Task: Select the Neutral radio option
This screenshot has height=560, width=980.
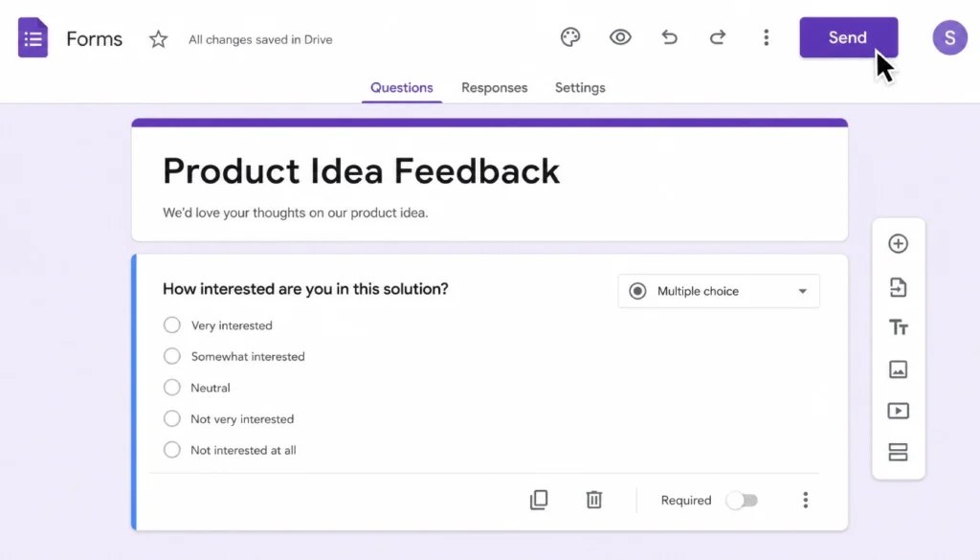Action: tap(172, 388)
